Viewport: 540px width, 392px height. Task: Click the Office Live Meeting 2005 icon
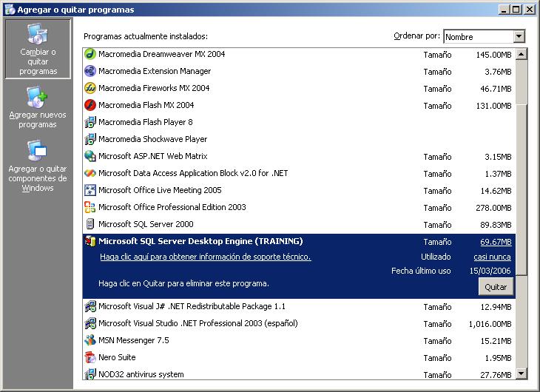point(90,190)
